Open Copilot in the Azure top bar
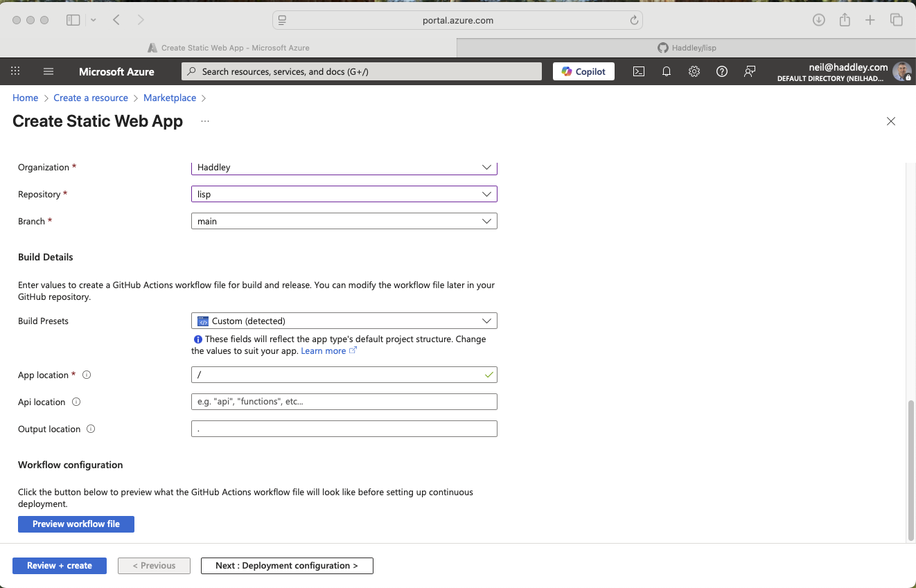Image resolution: width=916 pixels, height=588 pixels. pyautogui.click(x=583, y=71)
